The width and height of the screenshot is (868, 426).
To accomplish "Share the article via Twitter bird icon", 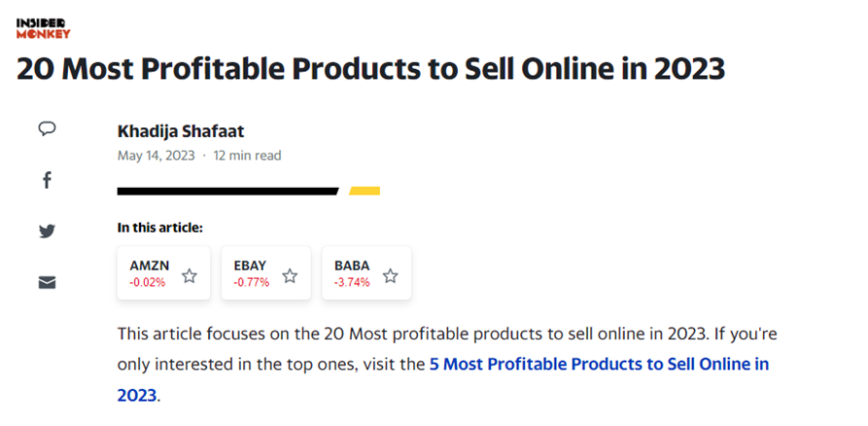I will 47,231.
